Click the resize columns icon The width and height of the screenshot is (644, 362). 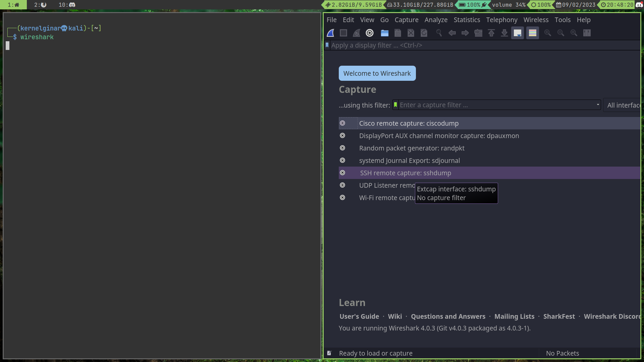tap(587, 33)
